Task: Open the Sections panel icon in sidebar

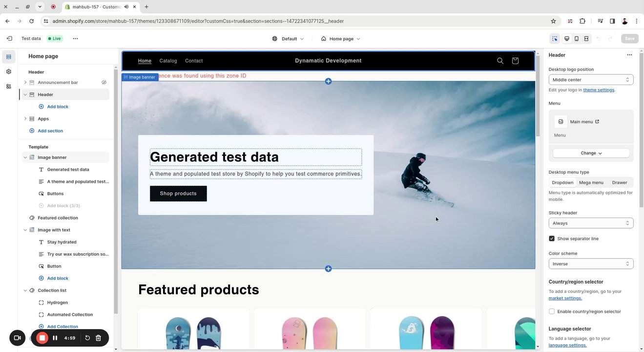Action: tap(9, 57)
